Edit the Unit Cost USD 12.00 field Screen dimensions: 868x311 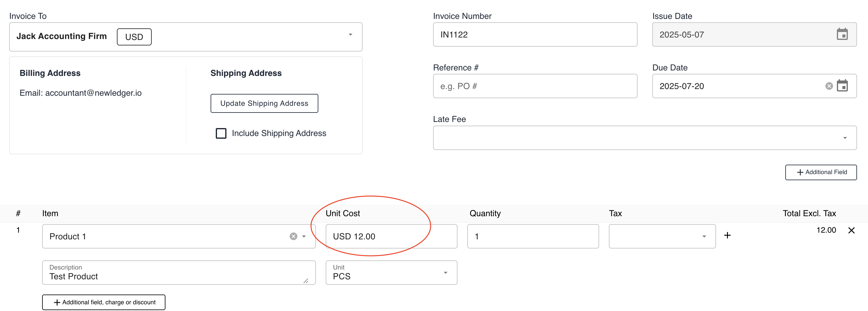pyautogui.click(x=391, y=236)
